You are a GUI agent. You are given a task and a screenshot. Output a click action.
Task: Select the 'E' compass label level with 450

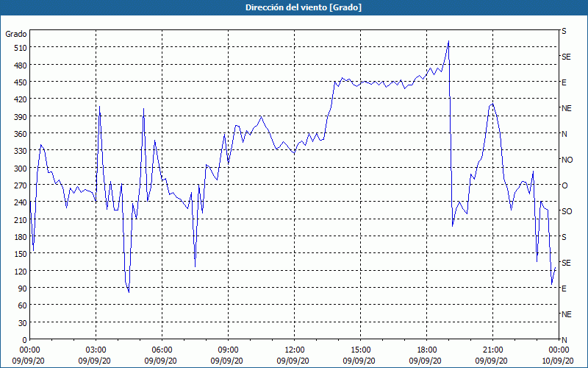pyautogui.click(x=564, y=82)
